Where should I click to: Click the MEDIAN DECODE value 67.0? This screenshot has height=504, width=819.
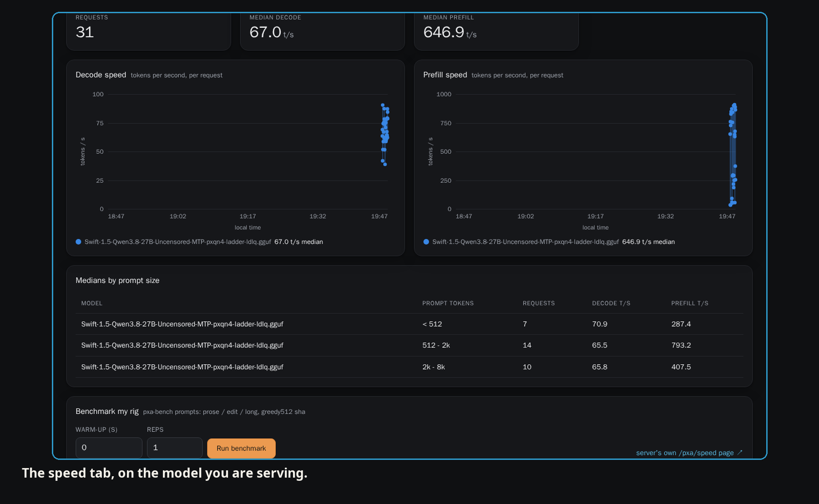[265, 32]
